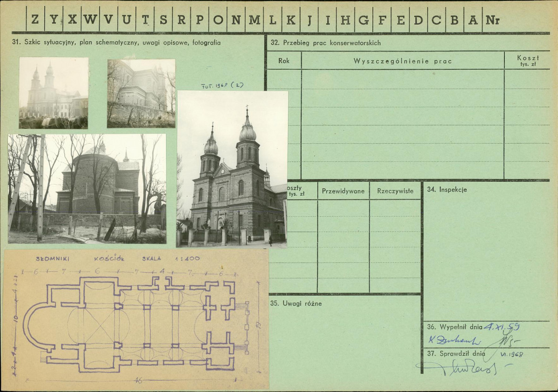Select the small church side-wall photo
This screenshot has height=392, width=558.
[x=141, y=93]
